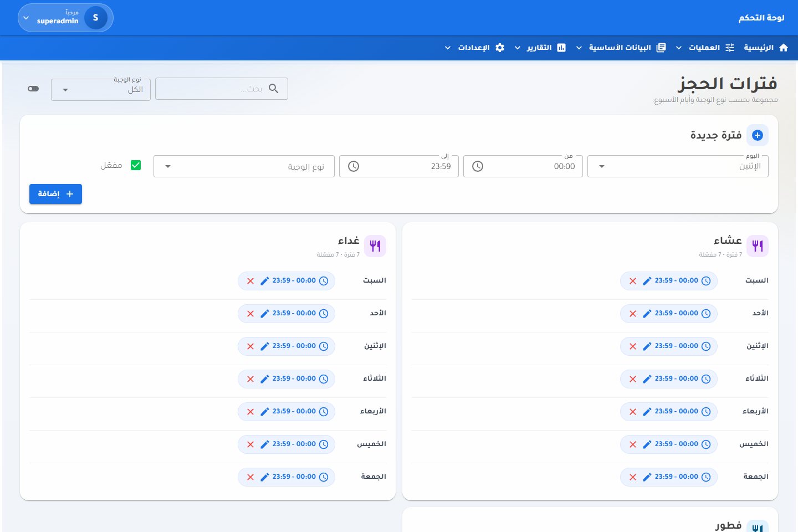The height and width of the screenshot is (532, 798).
Task: Delete the عشاء period for الأربعاء
Action: click(x=633, y=412)
